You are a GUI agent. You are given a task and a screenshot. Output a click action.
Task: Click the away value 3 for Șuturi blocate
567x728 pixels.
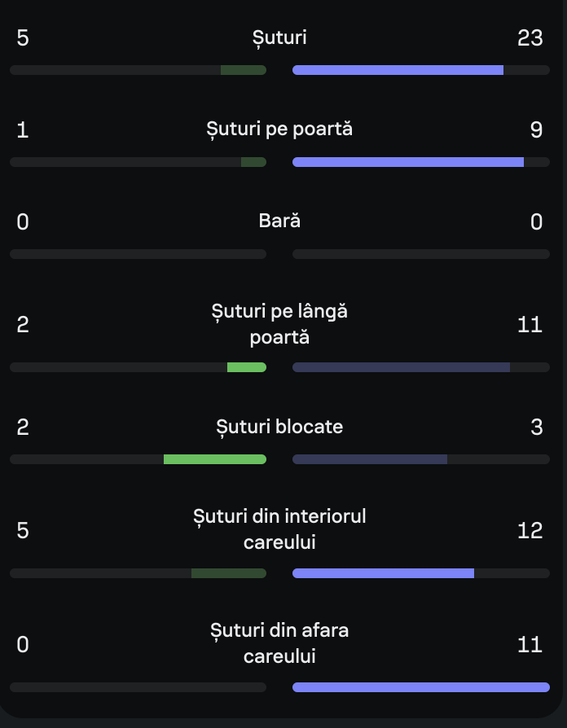click(536, 427)
